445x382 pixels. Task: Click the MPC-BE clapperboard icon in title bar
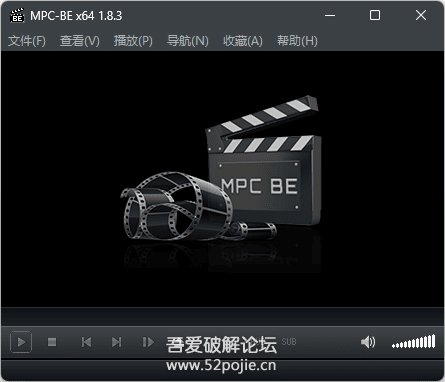point(17,15)
